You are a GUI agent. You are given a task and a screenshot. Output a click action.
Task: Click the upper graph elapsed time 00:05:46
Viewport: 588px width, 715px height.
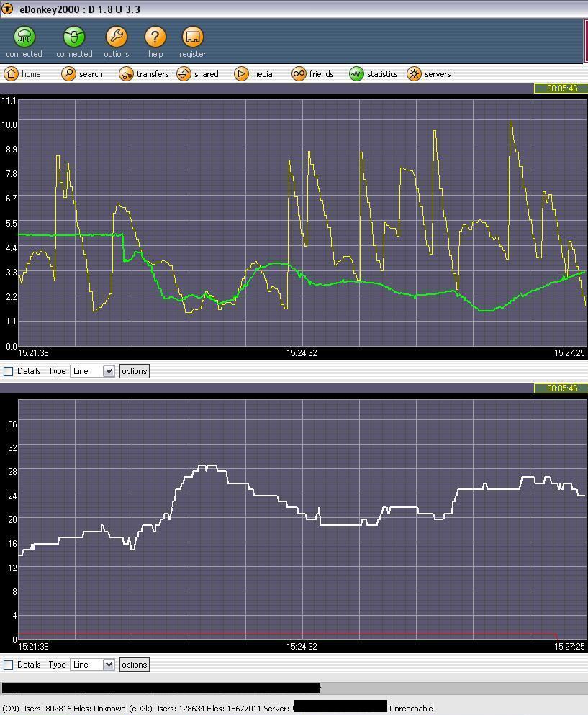[x=561, y=88]
